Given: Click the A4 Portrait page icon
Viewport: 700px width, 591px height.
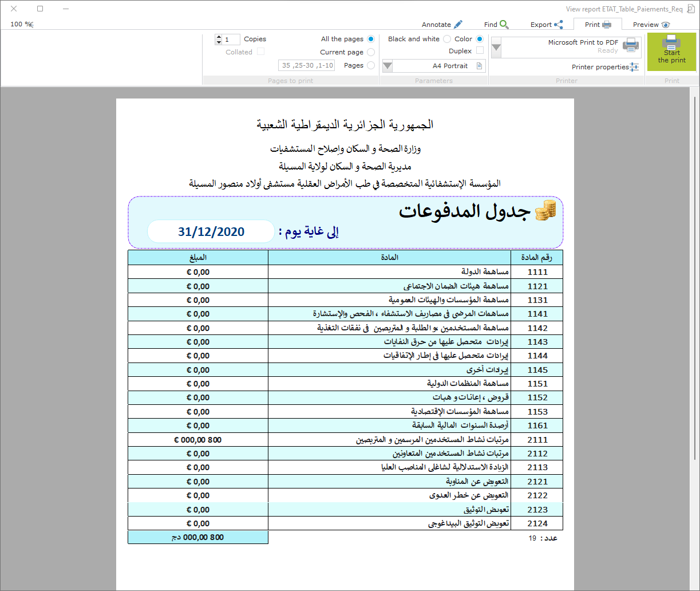Looking at the screenshot, I should (479, 66).
